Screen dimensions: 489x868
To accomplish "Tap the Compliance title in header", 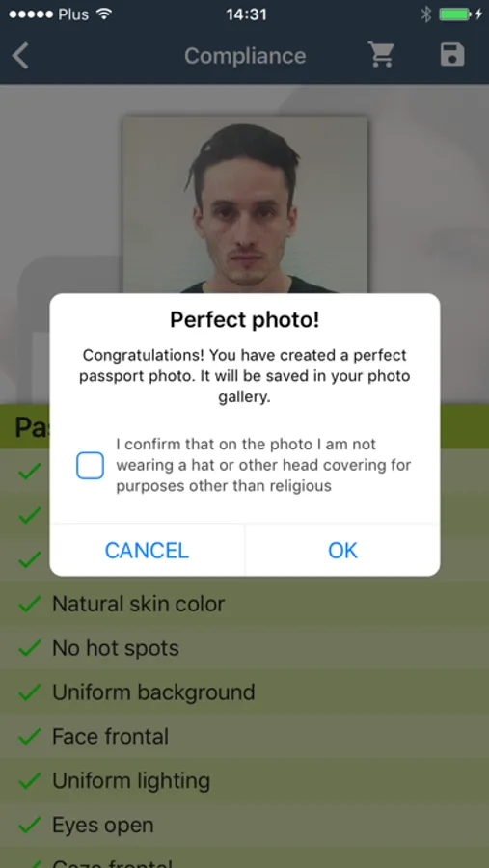I will click(245, 56).
